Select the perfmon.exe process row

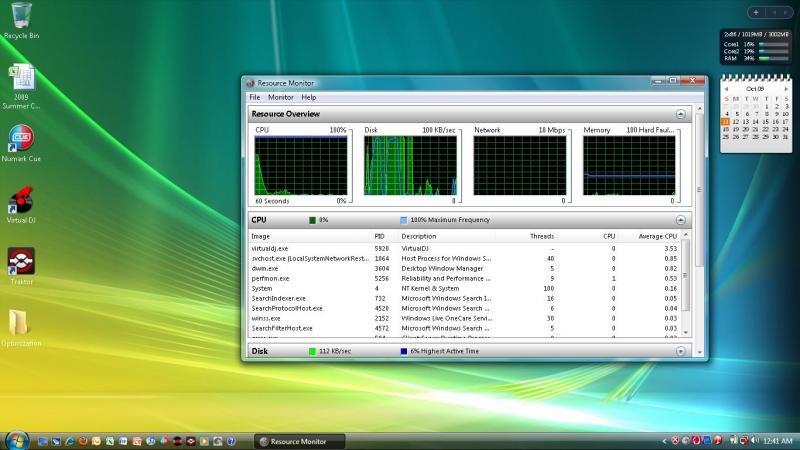464,279
